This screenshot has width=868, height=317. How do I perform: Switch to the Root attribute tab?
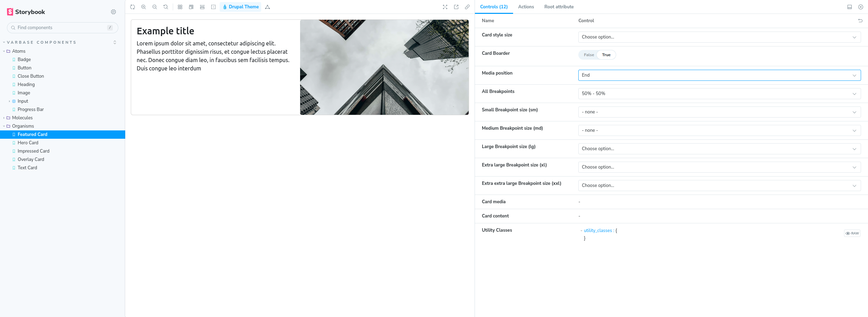tap(559, 7)
